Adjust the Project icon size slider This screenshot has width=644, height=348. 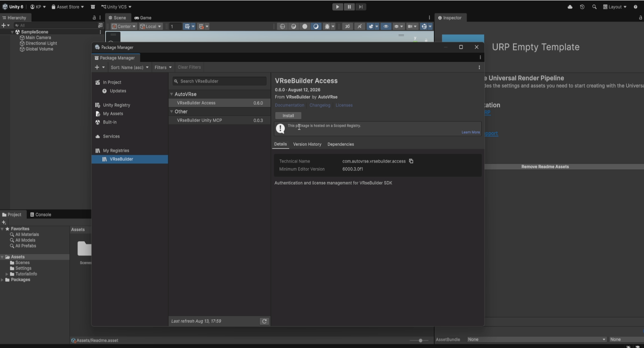pos(420,340)
